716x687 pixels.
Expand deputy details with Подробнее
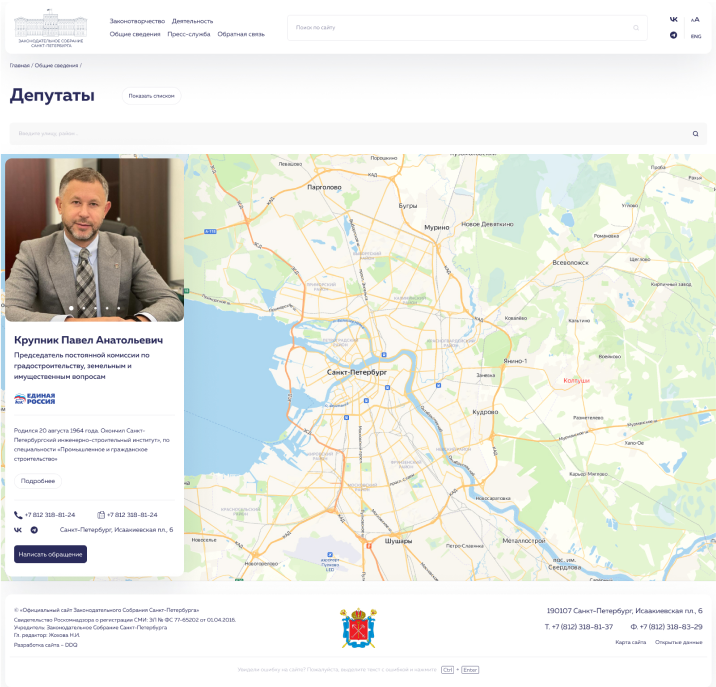[x=38, y=481]
